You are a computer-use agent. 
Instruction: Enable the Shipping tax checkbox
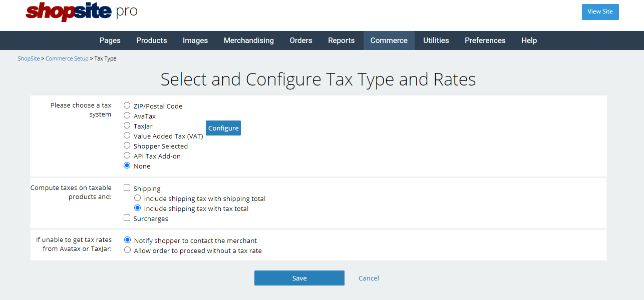pos(127,188)
